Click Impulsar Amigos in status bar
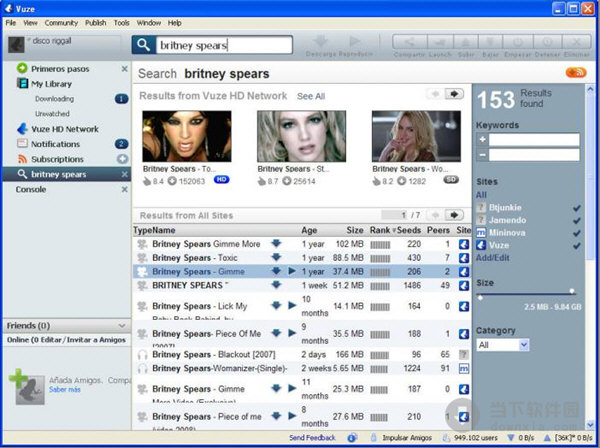The width and height of the screenshot is (600, 448). coord(407,438)
